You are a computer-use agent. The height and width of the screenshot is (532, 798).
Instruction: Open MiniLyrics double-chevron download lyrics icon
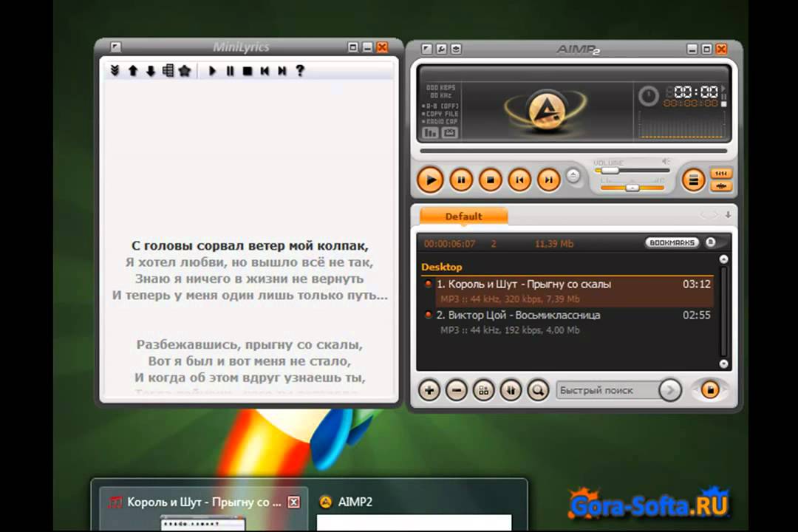point(115,71)
